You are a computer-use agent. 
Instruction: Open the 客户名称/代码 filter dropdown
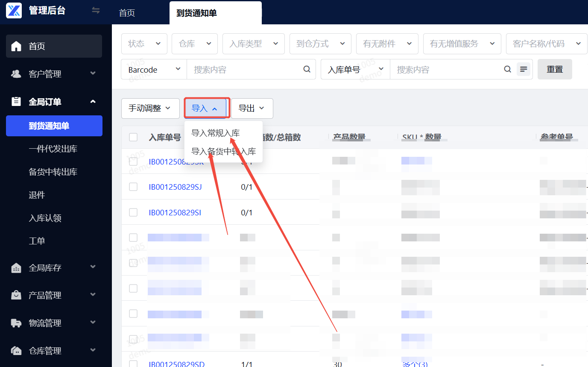pos(547,44)
